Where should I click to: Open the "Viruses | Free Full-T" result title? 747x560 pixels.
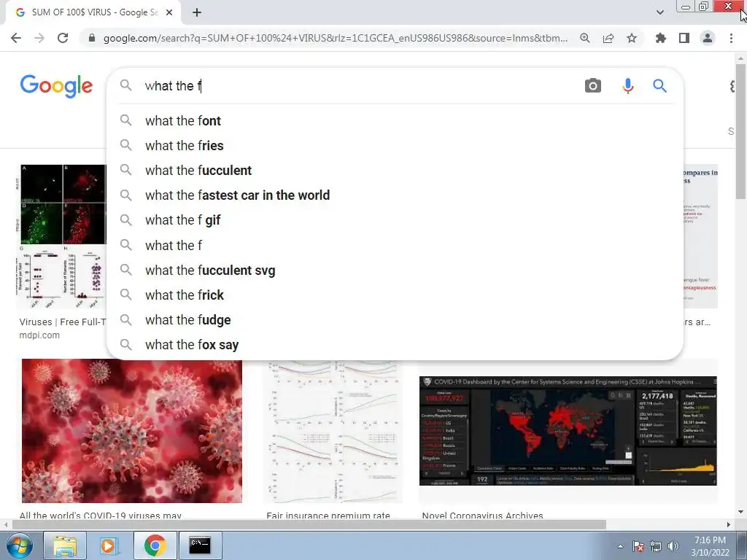tap(63, 322)
